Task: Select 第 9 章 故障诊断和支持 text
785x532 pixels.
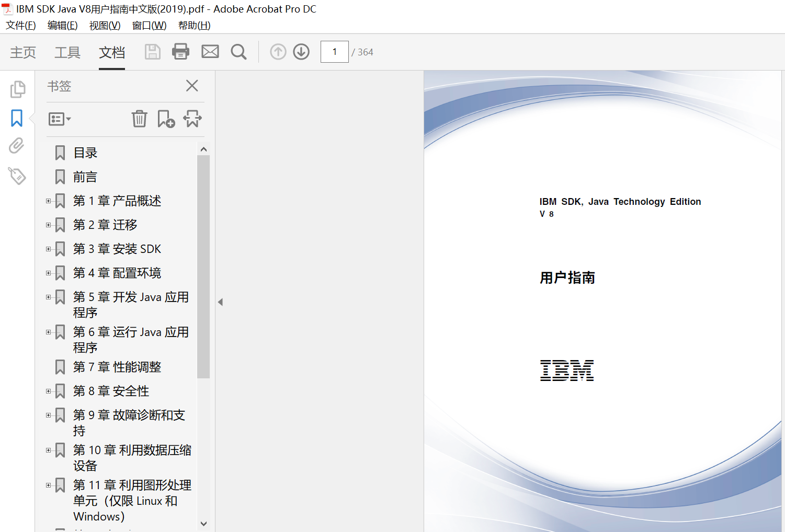Action: pos(129,423)
